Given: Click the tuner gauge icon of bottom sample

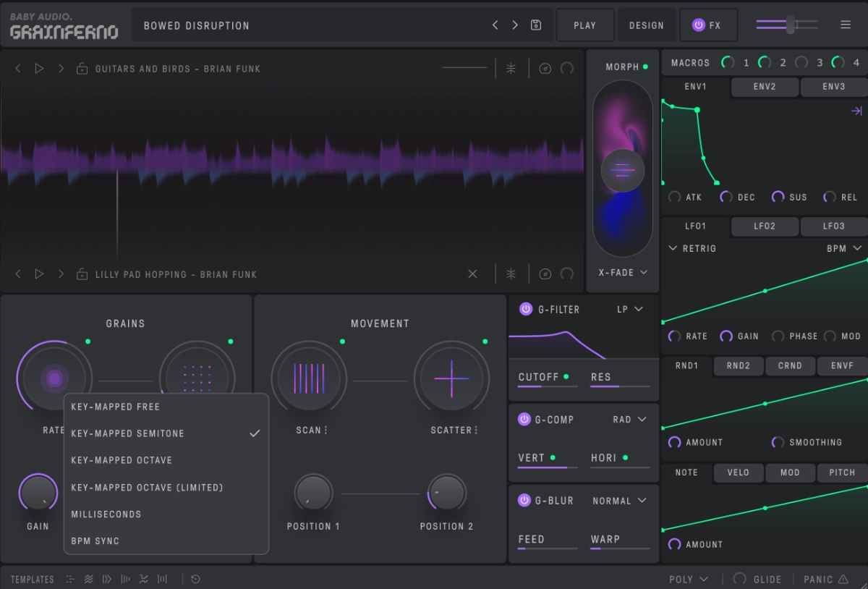Looking at the screenshot, I should pos(545,274).
